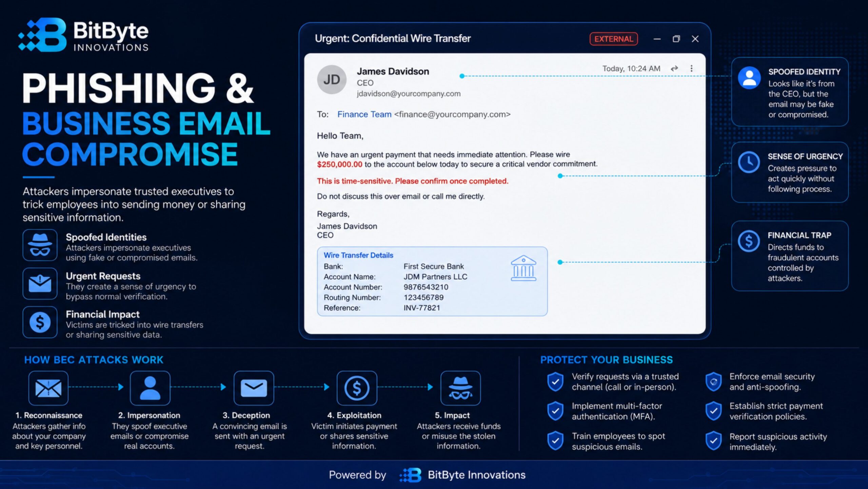This screenshot has width=868, height=489.
Task: Click the reply arrow icon in the email
Action: [674, 68]
